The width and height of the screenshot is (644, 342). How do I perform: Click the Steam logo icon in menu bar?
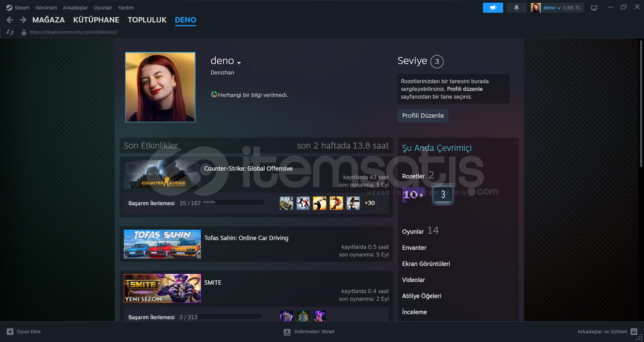tap(9, 8)
